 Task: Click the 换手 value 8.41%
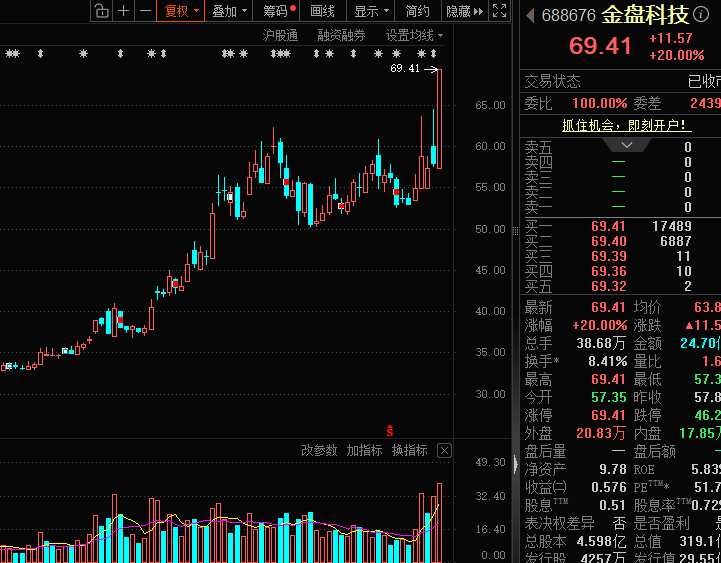point(607,362)
